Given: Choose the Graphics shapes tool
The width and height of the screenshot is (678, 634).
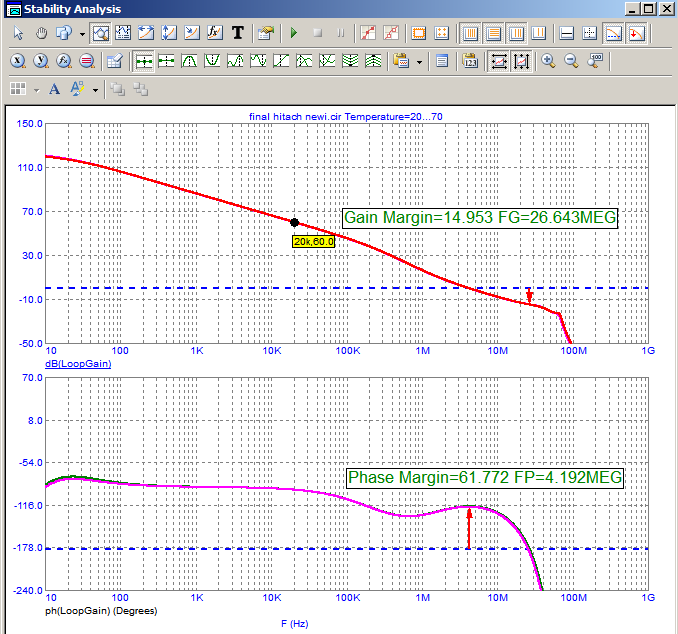Looking at the screenshot, I should pyautogui.click(x=64, y=33).
